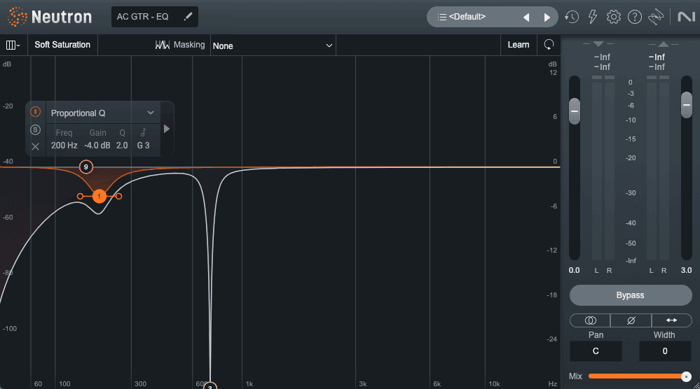700x389 pixels.
Task: Click the output gain value 3.0
Action: pos(686,270)
